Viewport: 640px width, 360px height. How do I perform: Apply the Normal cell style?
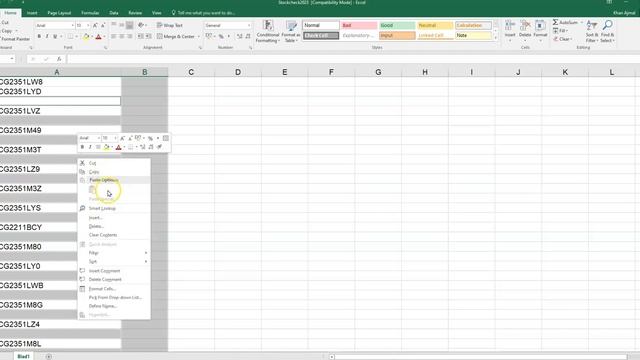[321, 25]
